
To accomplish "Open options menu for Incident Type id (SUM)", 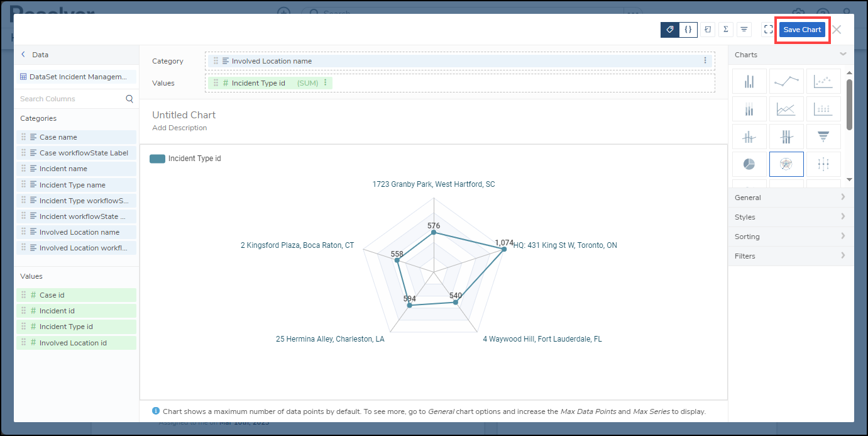I will click(325, 83).
